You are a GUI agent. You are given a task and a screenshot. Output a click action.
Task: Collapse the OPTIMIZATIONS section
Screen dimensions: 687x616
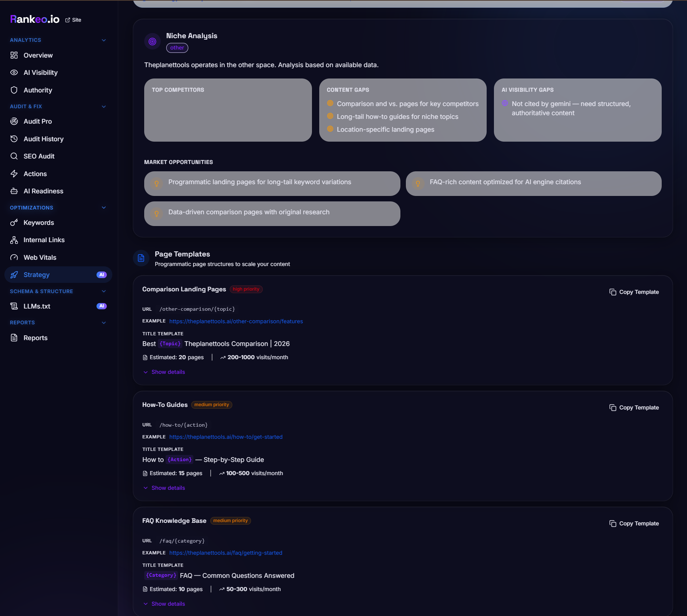coord(103,207)
